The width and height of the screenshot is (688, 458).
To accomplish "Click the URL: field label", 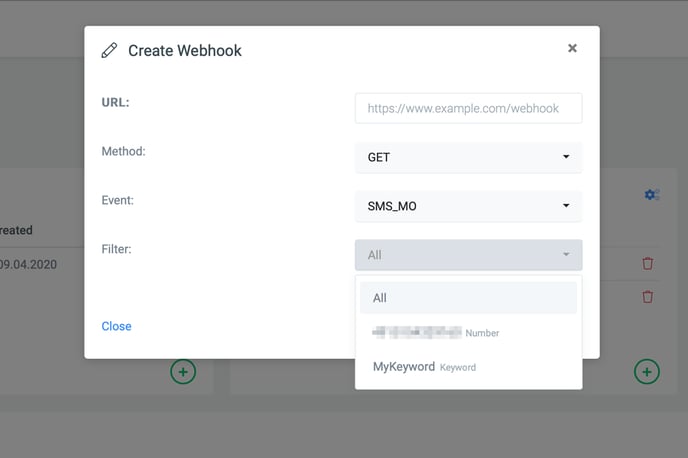I will tap(115, 102).
